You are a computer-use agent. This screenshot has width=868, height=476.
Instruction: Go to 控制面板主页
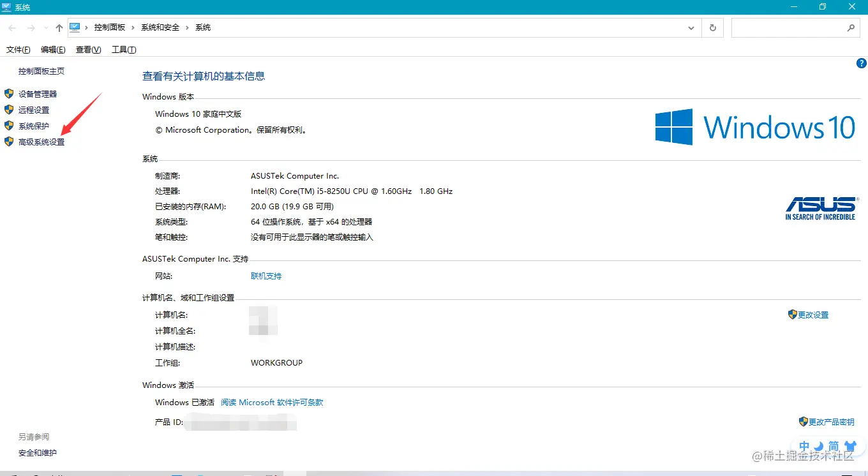(x=41, y=71)
